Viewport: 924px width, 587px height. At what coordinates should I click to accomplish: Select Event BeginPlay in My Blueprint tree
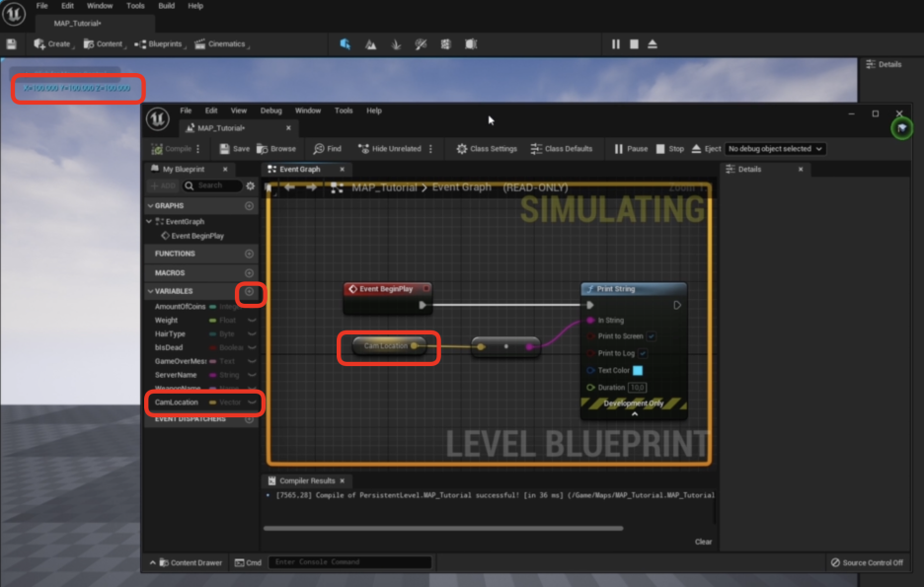(197, 236)
